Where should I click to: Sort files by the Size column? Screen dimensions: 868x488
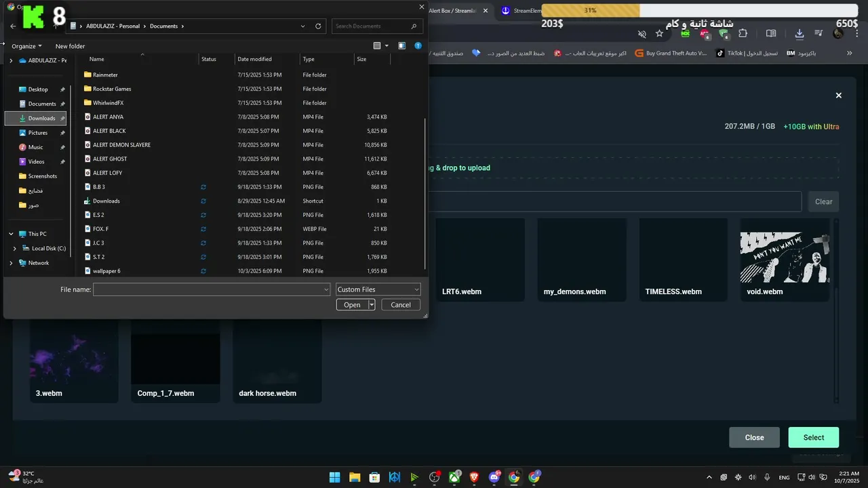[361, 59]
